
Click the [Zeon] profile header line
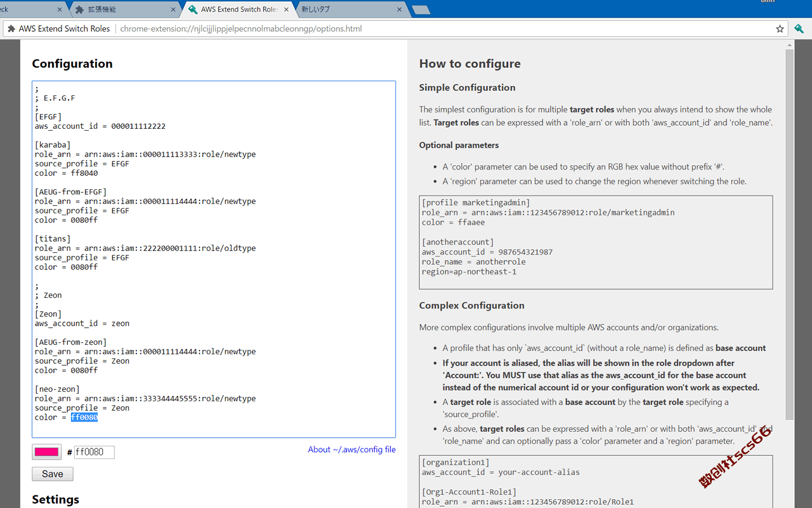pyautogui.click(x=48, y=314)
